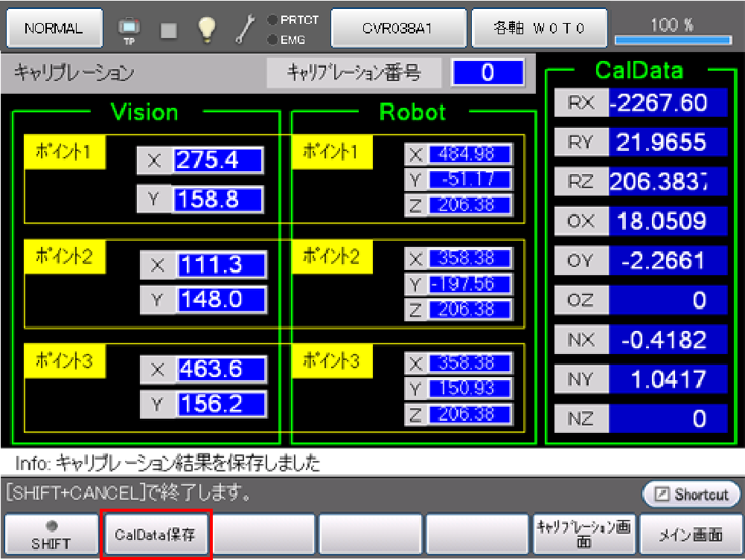Toggle the SHIFT key button

[51, 534]
